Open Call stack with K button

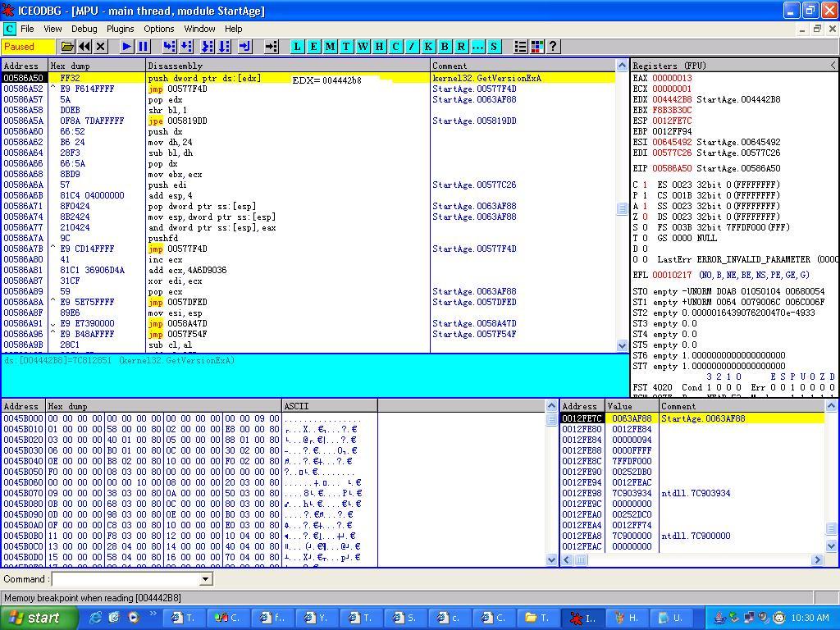coord(428,47)
